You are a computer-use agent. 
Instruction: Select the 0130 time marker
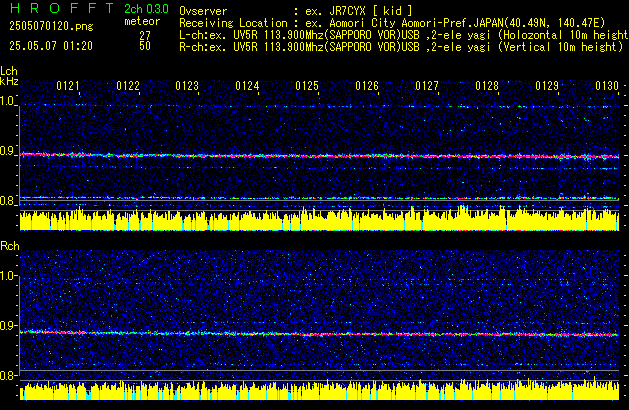point(607,86)
